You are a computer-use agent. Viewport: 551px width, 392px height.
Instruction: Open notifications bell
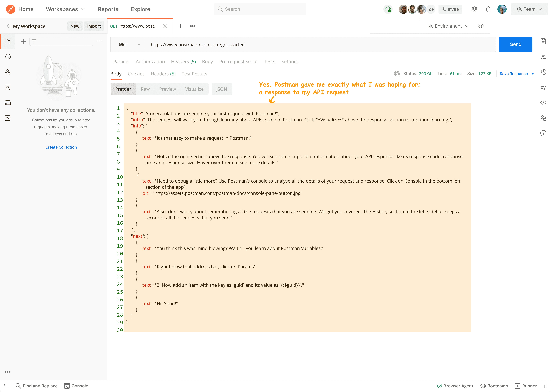coord(488,9)
